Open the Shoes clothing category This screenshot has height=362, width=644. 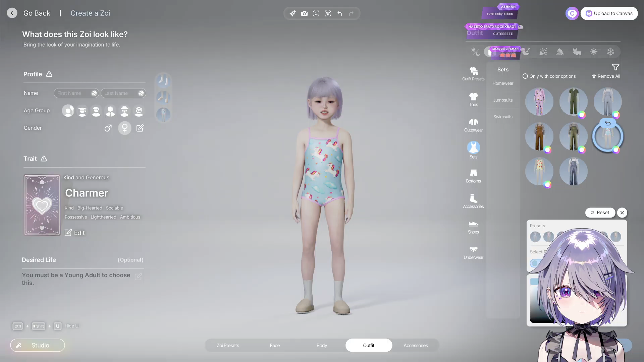coord(473,227)
